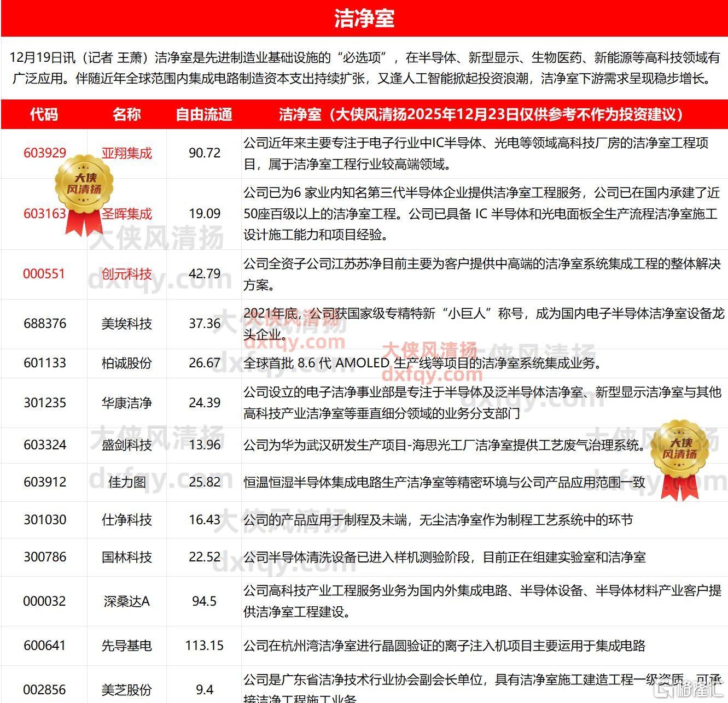
Task: Select stock name 圣晖集成
Action: tap(127, 214)
